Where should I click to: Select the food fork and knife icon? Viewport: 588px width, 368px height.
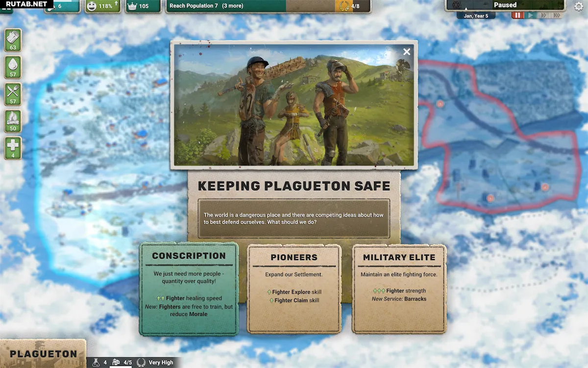tap(13, 94)
